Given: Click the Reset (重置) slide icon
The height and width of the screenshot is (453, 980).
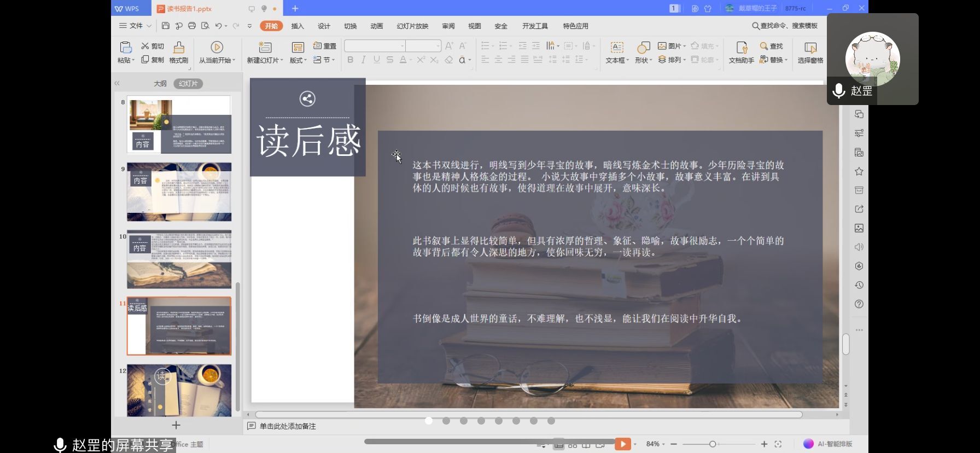Looking at the screenshot, I should (317, 46).
